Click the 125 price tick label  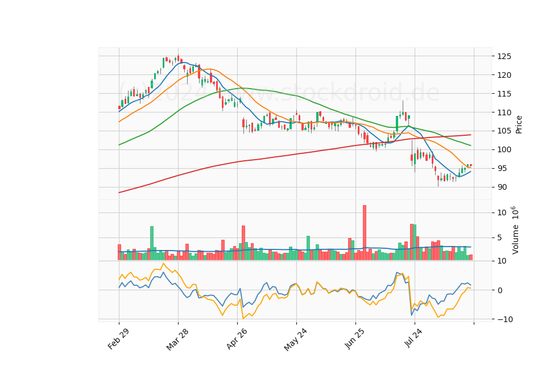pos(504,56)
